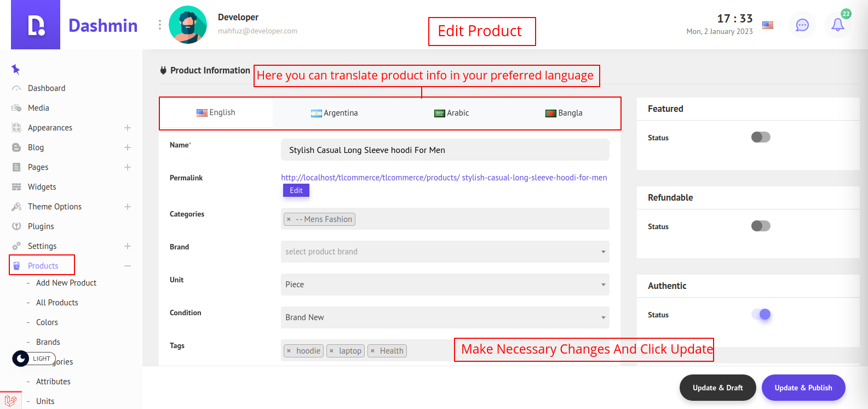Click the Dashmin logo icon
The image size is (868, 409).
[x=36, y=25]
